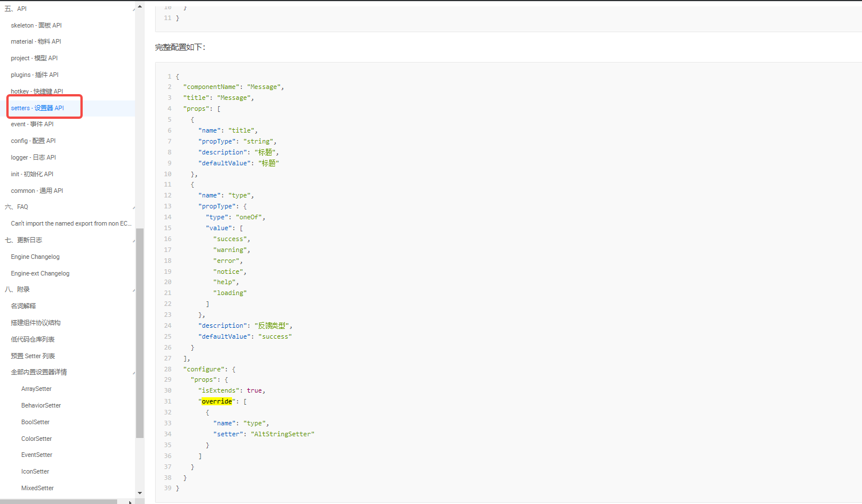This screenshot has height=504, width=862.
Task: Collapse the 八、附录 section chevron
Action: [133, 290]
